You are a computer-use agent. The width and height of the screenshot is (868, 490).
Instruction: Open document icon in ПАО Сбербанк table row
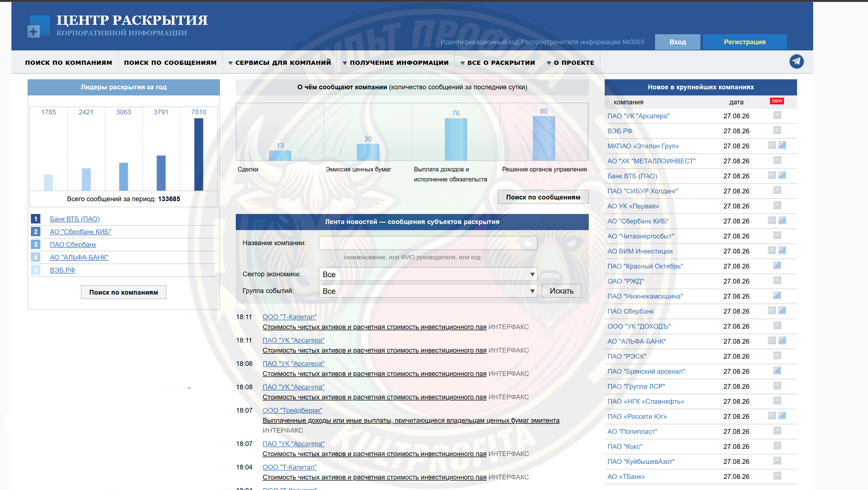tap(772, 310)
